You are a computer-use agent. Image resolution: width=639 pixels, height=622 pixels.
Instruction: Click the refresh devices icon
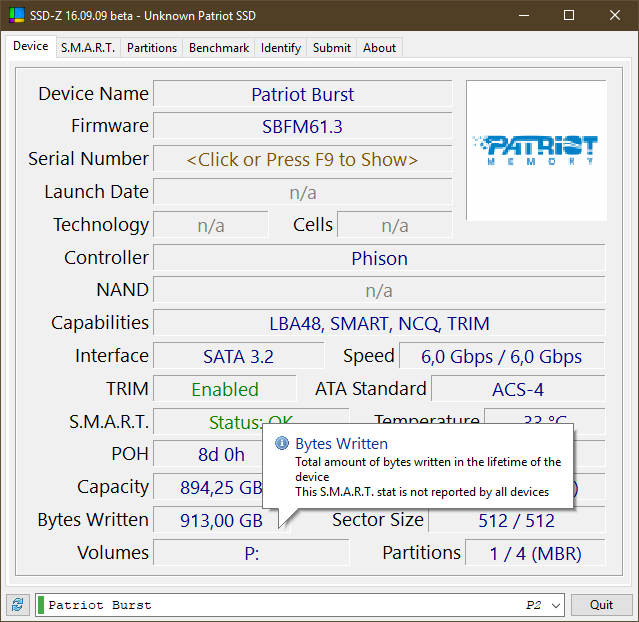[x=18, y=604]
